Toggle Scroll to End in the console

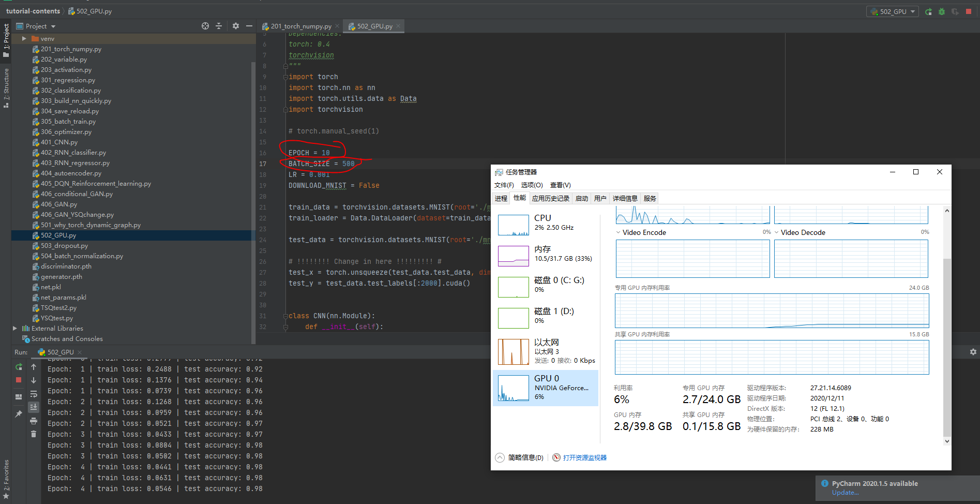[34, 407]
